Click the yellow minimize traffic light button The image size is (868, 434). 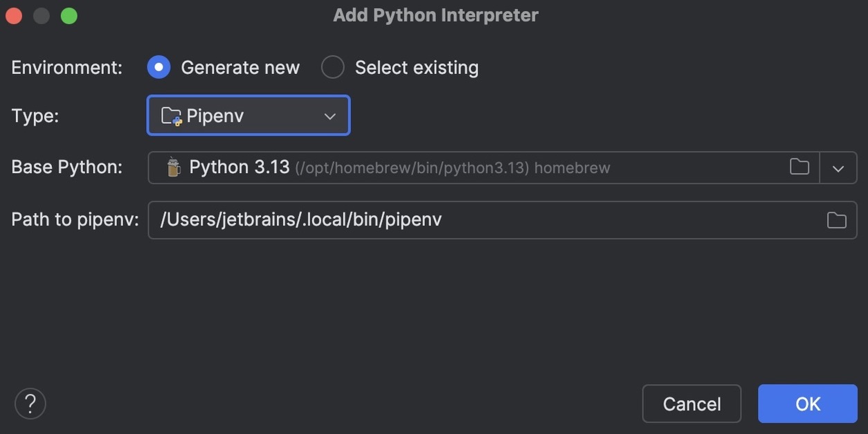[x=41, y=15]
